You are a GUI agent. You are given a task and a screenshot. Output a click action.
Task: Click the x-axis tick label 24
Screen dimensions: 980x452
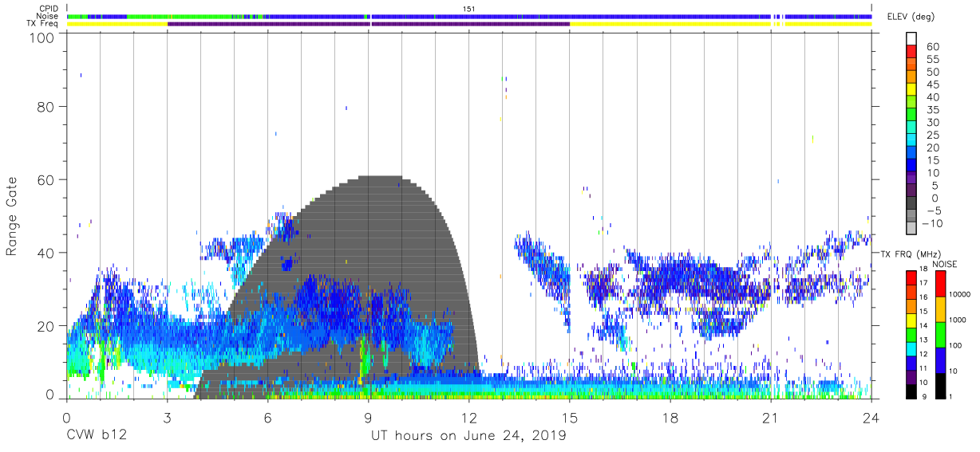coord(871,418)
